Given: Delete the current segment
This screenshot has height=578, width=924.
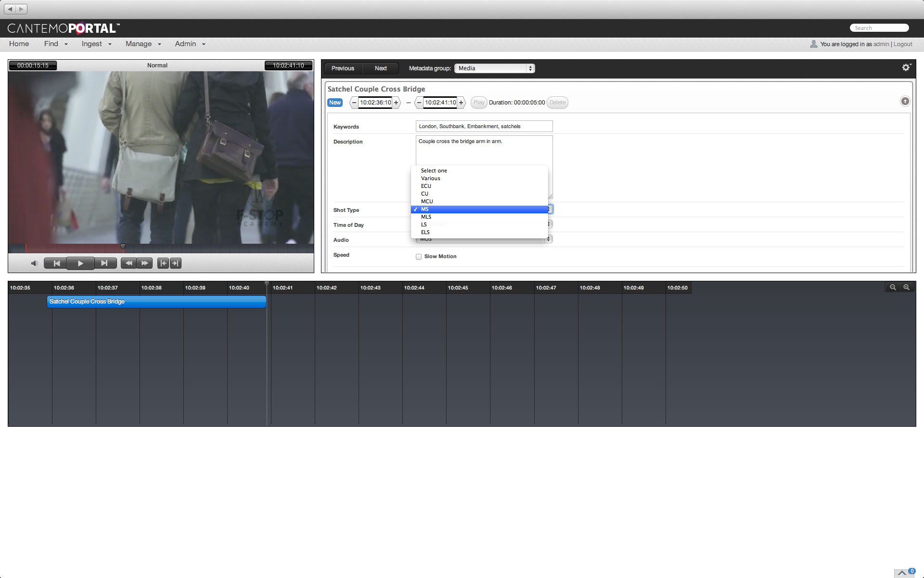Looking at the screenshot, I should (557, 103).
